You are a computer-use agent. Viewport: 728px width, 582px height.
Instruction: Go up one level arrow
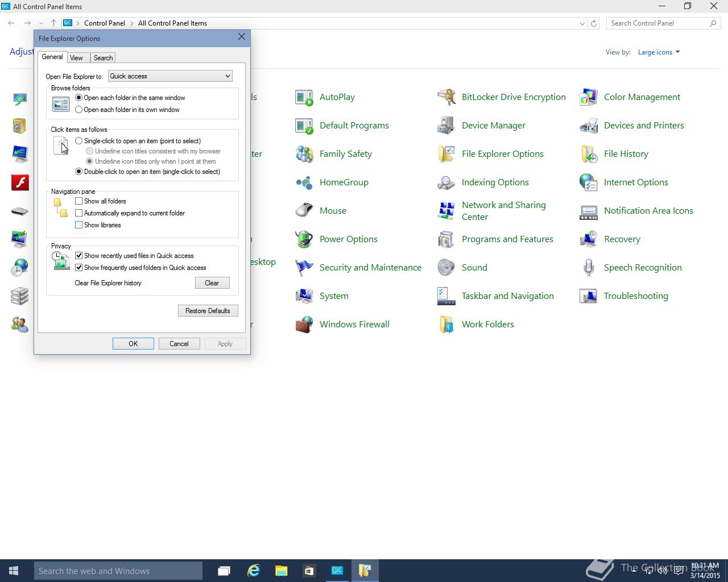53,23
